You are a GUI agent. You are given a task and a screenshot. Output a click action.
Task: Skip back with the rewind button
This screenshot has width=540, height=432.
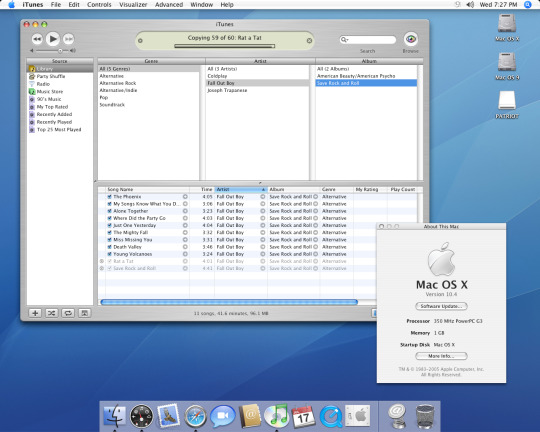coord(37,39)
